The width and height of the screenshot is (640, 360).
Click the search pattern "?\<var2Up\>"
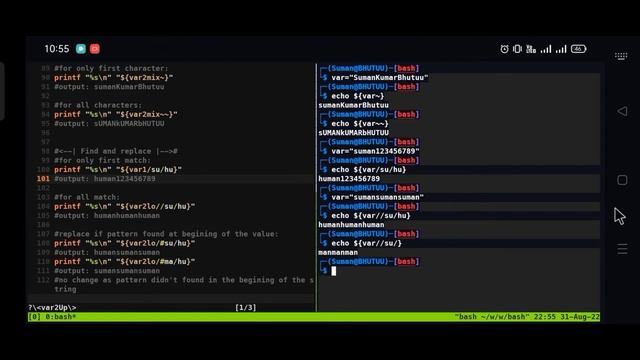pos(52,308)
